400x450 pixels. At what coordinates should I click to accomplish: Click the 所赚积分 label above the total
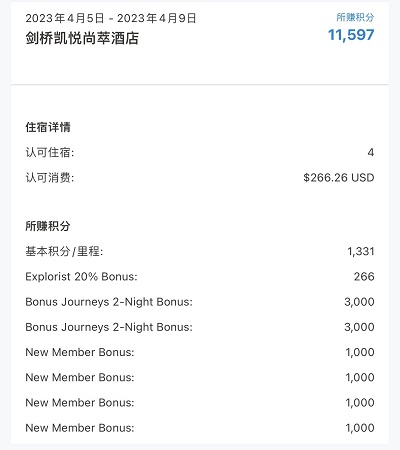point(355,17)
